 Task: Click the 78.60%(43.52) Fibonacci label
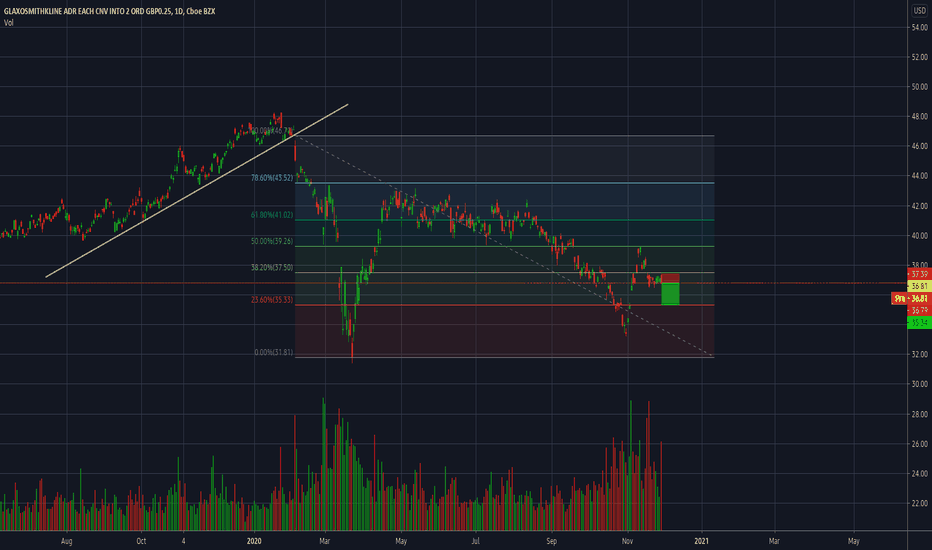272,178
